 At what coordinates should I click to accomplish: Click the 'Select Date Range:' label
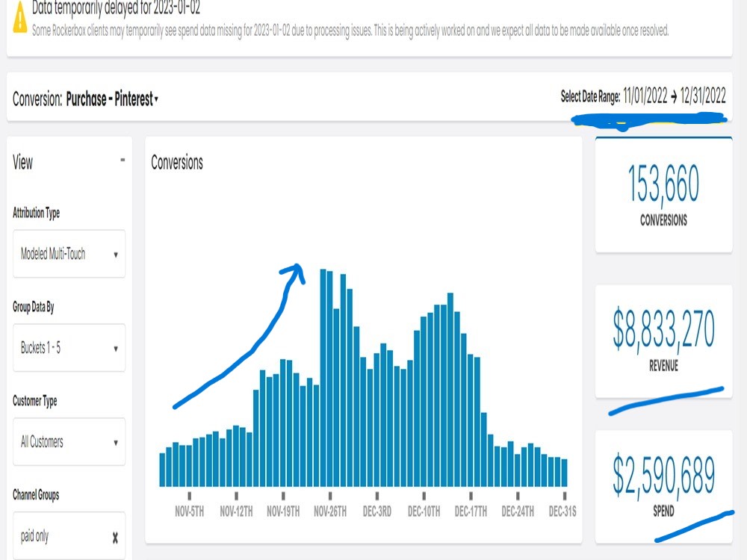click(x=590, y=96)
